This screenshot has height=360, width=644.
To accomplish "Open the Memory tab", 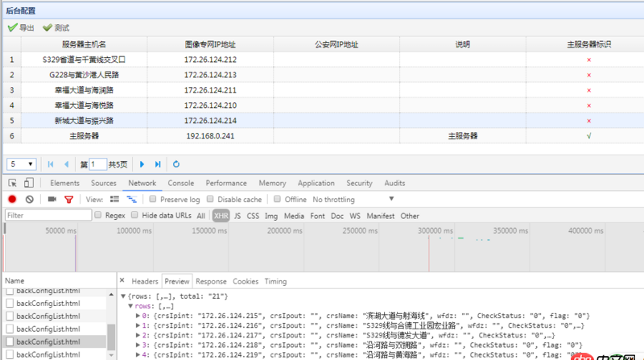I will pyautogui.click(x=272, y=183).
